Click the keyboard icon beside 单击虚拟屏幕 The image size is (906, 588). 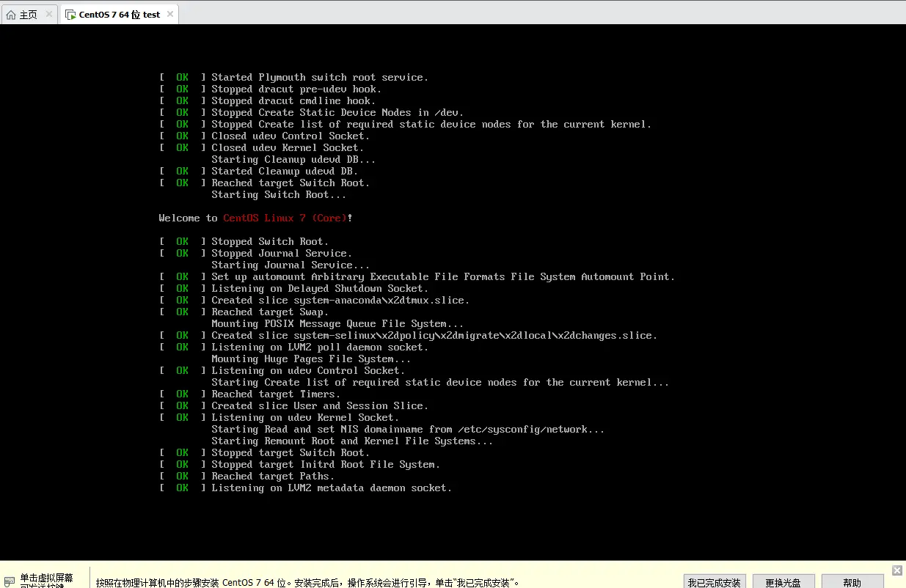[x=9, y=581]
